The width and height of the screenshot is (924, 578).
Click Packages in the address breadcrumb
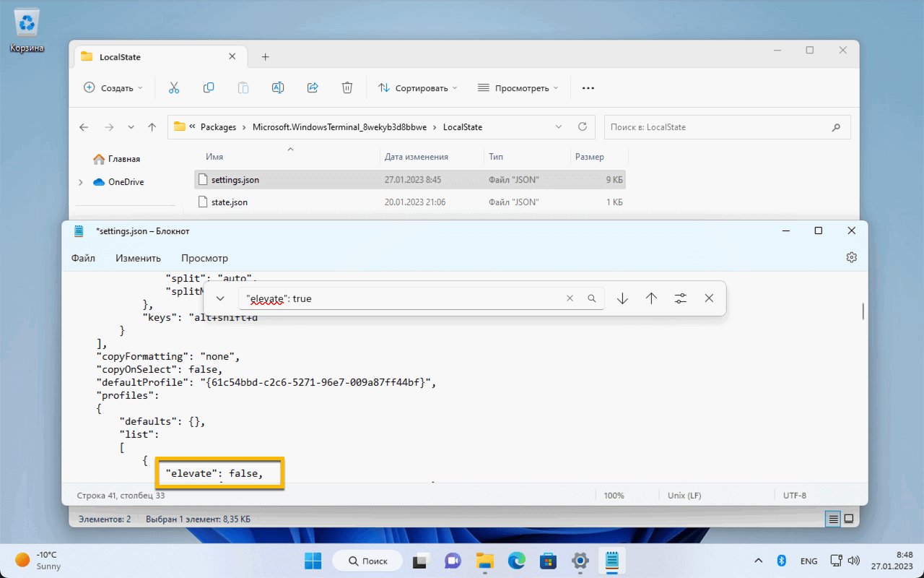(x=218, y=127)
